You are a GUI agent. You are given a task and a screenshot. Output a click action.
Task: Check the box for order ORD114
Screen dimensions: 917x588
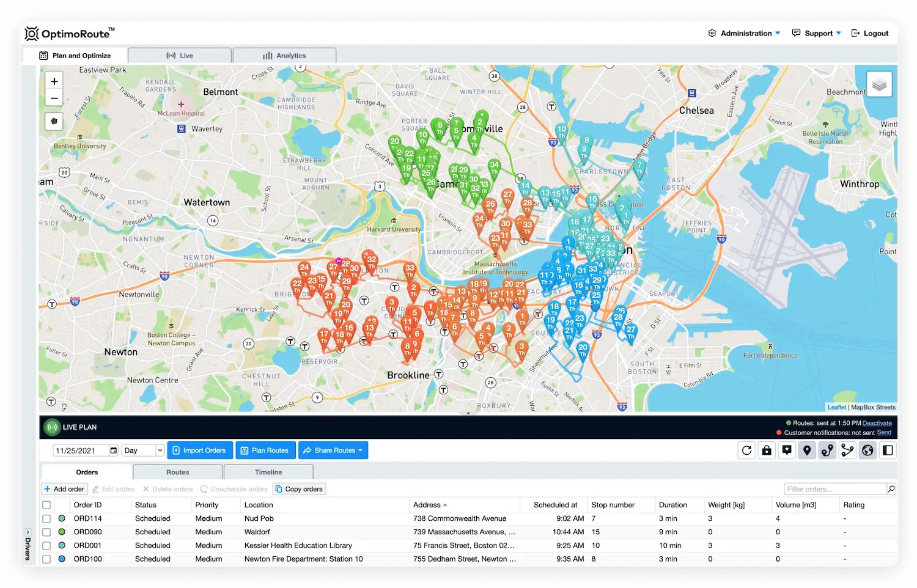tap(46, 518)
